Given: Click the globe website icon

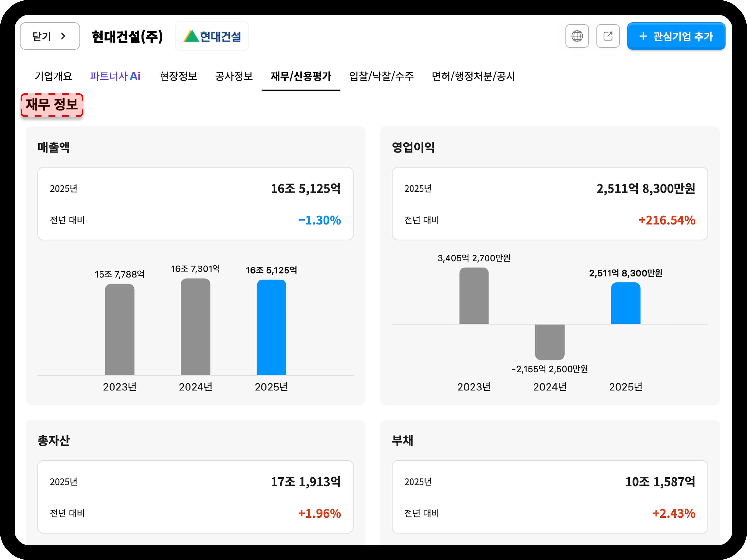Looking at the screenshot, I should (577, 36).
